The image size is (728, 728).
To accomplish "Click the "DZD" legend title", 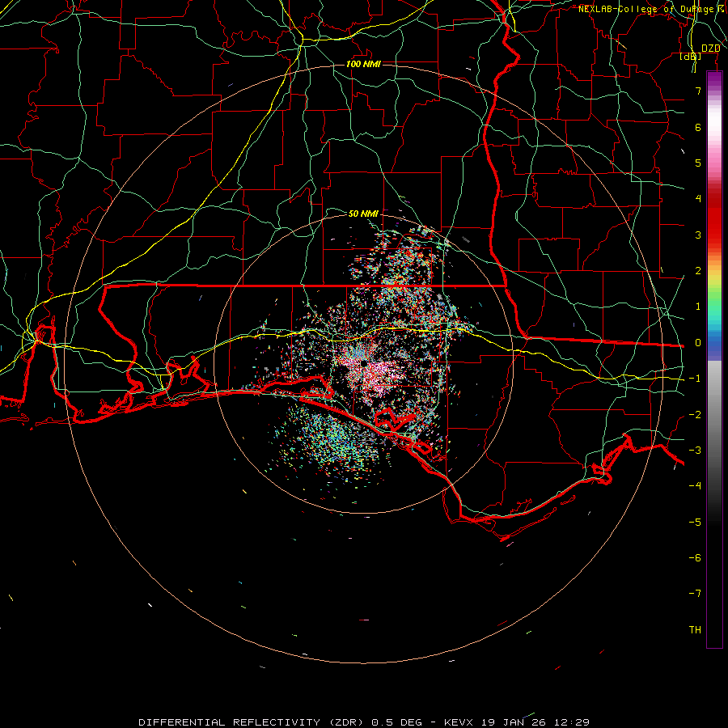I will [710, 49].
